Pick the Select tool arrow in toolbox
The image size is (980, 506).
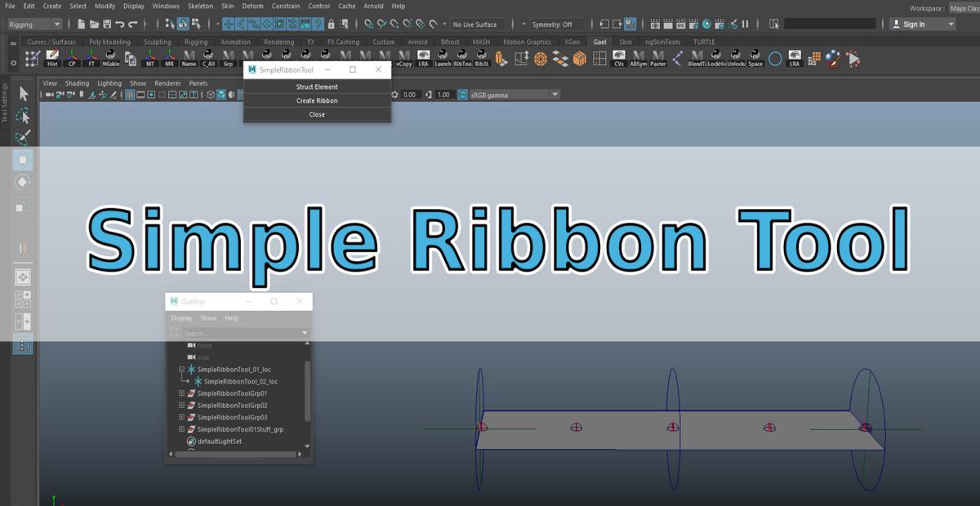(23, 94)
